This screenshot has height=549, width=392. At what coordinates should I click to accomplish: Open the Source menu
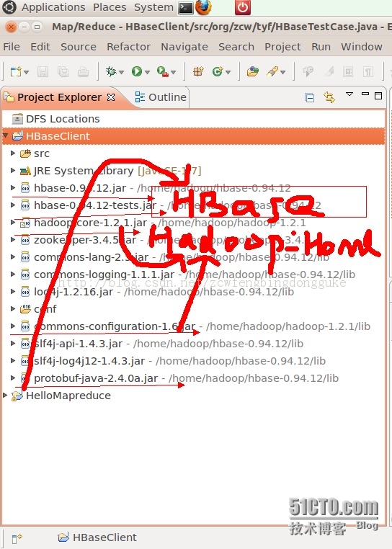click(x=79, y=47)
